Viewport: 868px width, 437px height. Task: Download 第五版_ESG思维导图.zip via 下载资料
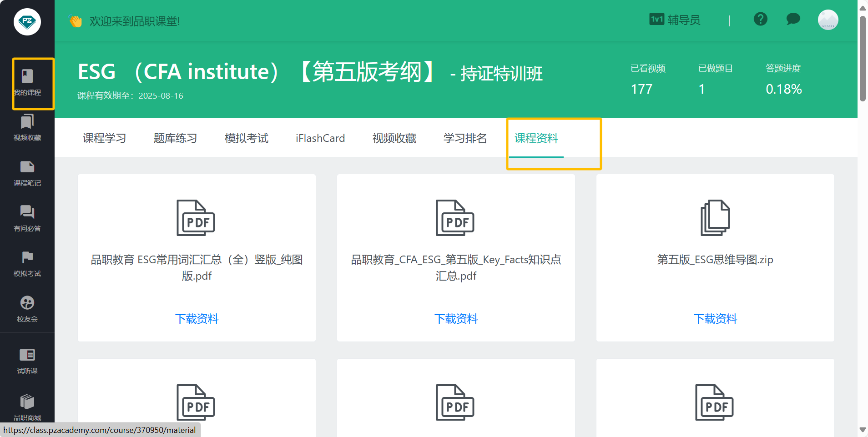(716, 319)
